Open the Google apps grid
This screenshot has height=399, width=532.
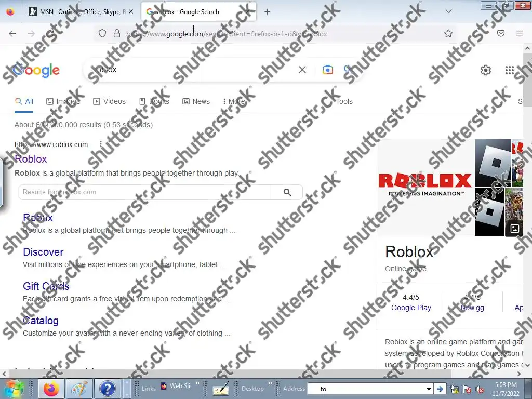(509, 70)
